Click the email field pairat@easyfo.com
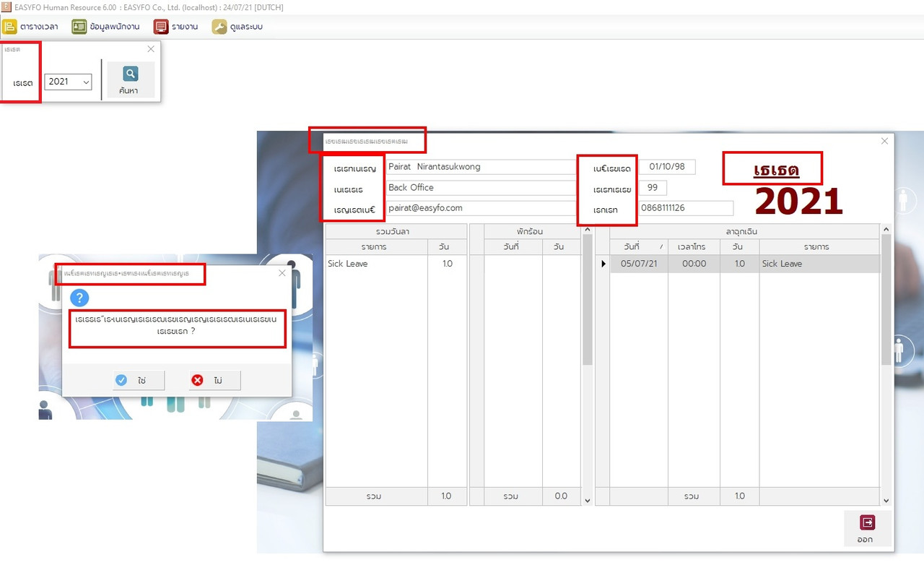 (x=482, y=208)
